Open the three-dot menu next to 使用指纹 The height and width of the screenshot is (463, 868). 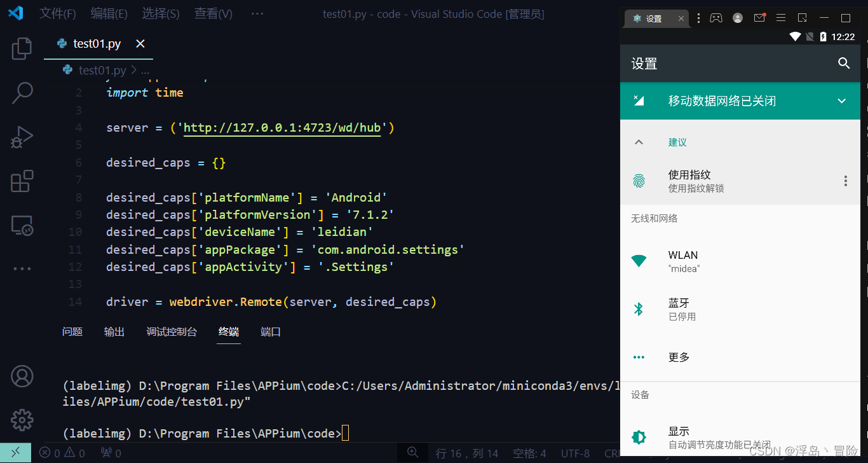click(x=846, y=181)
